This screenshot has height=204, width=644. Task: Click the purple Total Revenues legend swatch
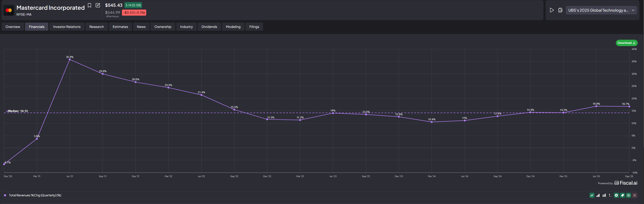pyautogui.click(x=5, y=195)
